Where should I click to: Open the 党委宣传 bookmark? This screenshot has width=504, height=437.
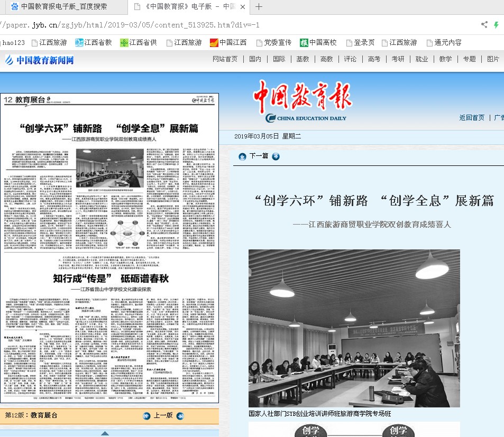(273, 43)
